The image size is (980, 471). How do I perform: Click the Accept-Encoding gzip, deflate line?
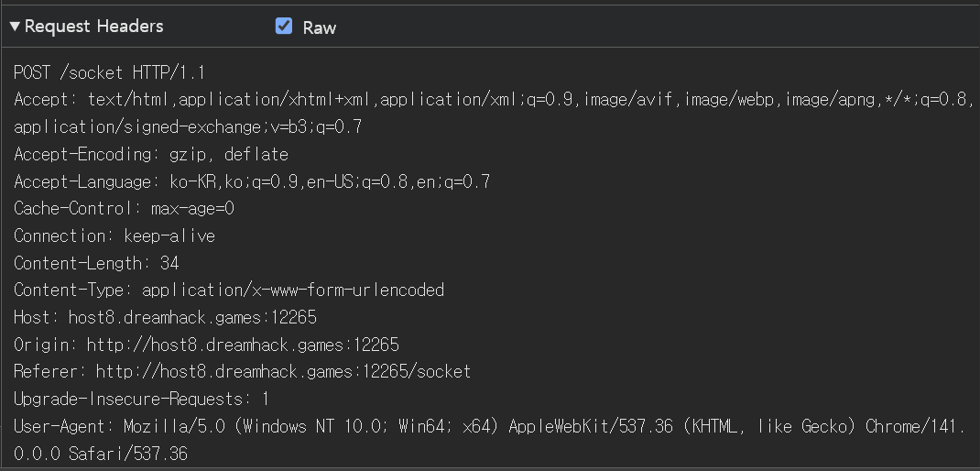point(151,155)
